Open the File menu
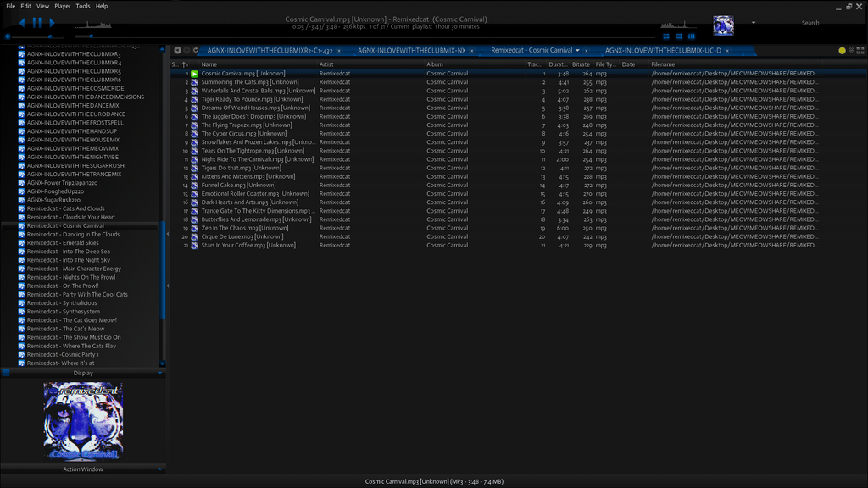 [10, 6]
